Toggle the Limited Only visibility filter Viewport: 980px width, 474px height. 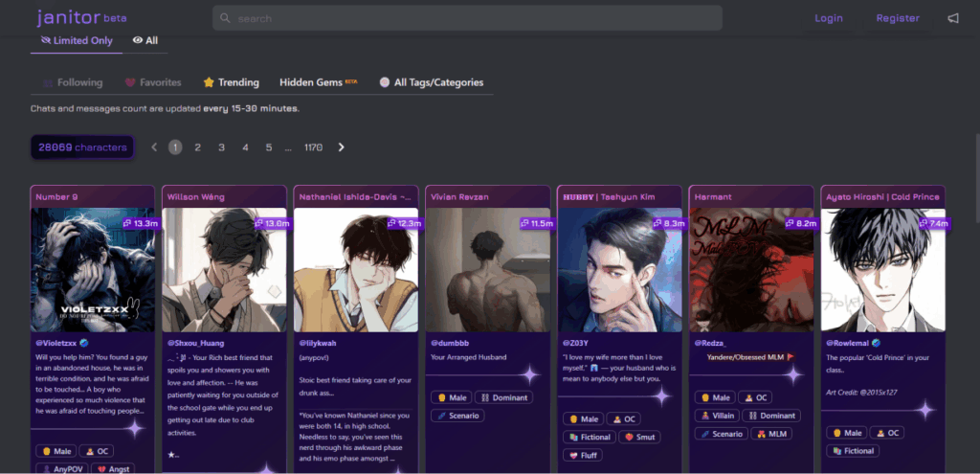pos(78,40)
